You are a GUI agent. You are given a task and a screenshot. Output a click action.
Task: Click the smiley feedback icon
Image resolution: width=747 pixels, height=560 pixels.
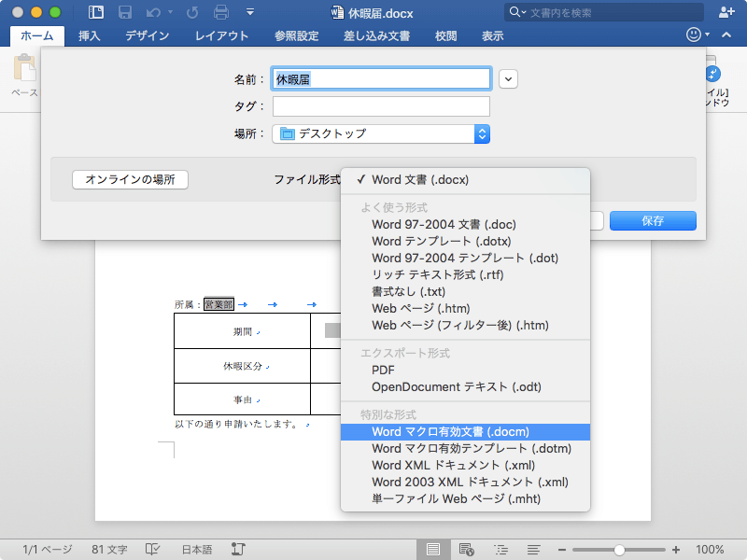click(x=694, y=35)
